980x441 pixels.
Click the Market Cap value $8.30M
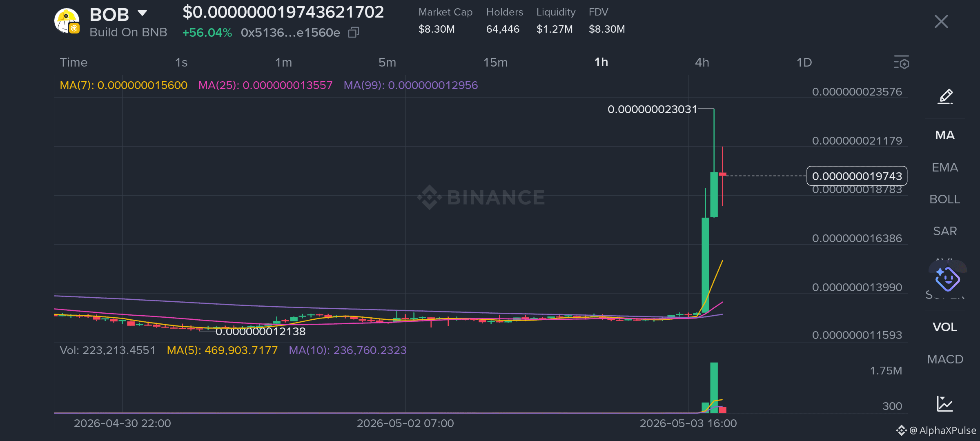[x=437, y=29]
